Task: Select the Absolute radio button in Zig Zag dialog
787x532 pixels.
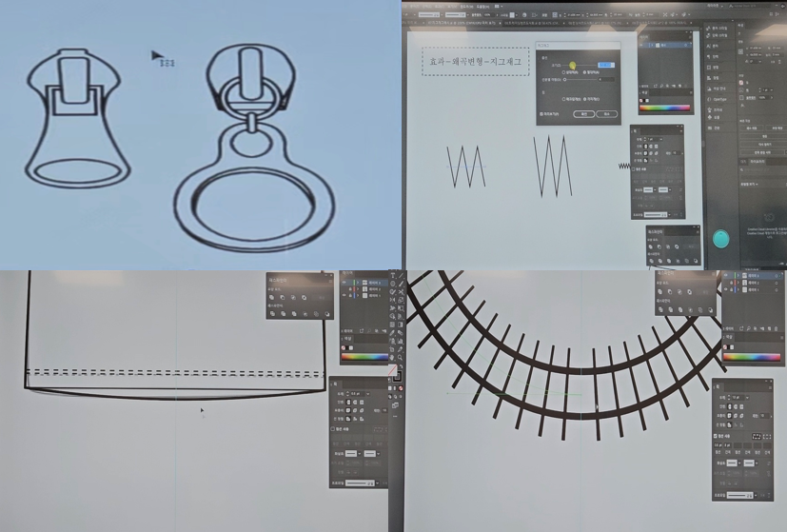Action: coord(586,72)
